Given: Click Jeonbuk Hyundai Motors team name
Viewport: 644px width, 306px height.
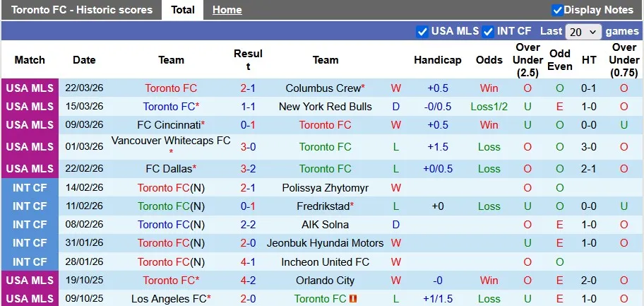Looking at the screenshot, I should 325,243.
